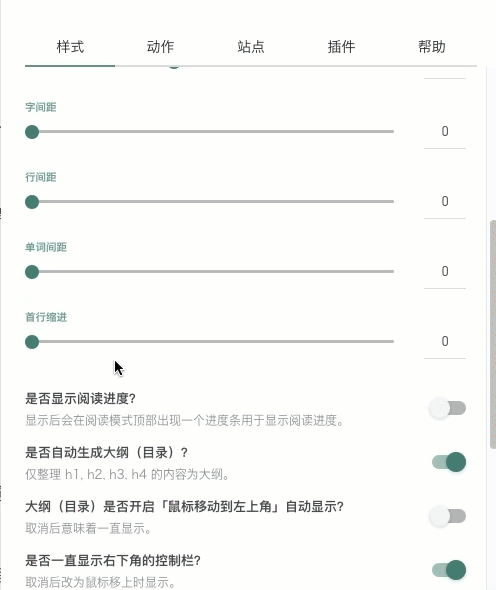Switch to the 样式 tab
Screen dimensions: 496x590
point(70,47)
